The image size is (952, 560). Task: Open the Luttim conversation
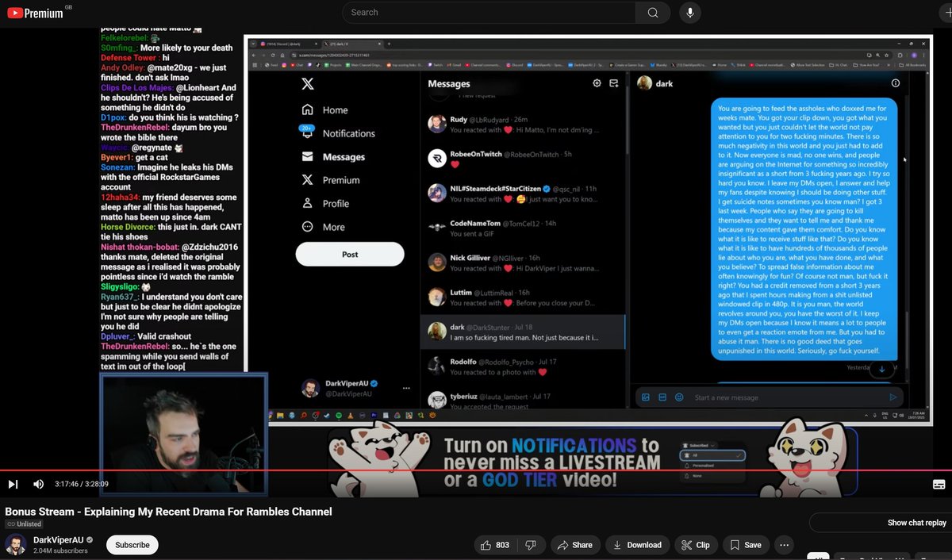523,297
